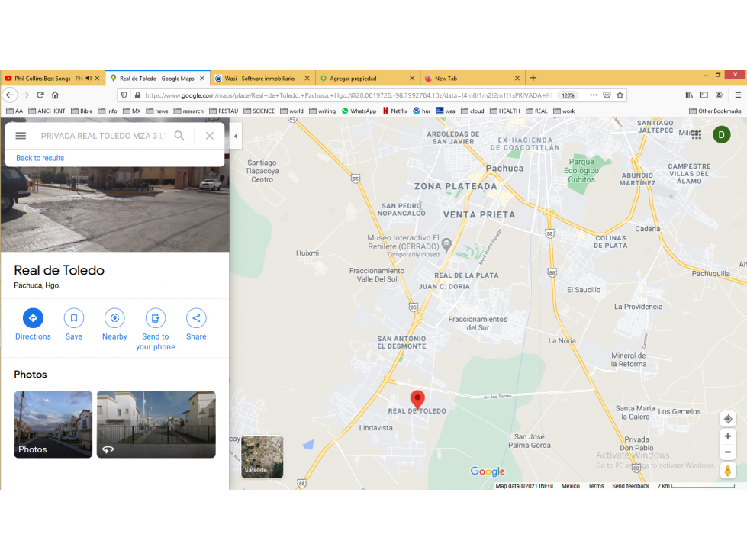This screenshot has height=560, width=747.
Task: Clear the Maps search box with X
Action: [x=210, y=136]
